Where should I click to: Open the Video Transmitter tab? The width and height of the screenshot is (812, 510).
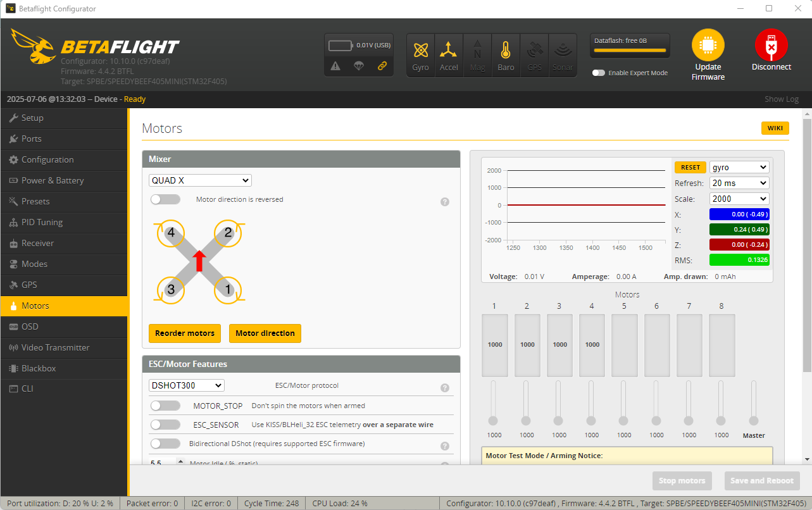(64, 347)
